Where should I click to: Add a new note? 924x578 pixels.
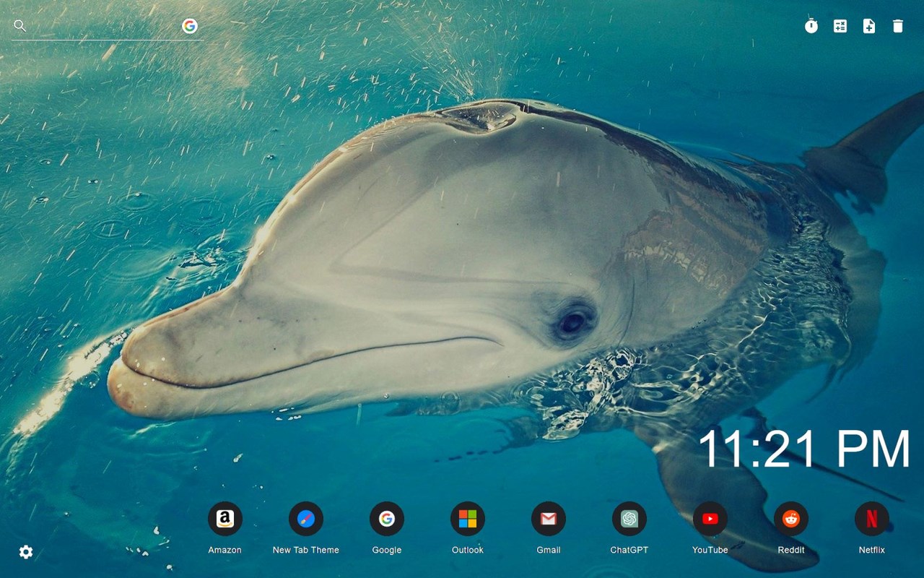(x=869, y=26)
